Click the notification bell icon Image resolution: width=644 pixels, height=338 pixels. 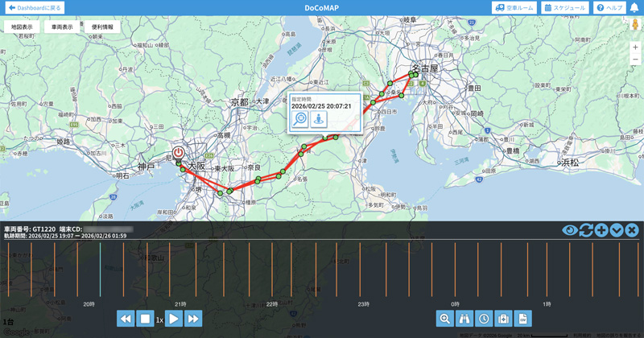634,8
